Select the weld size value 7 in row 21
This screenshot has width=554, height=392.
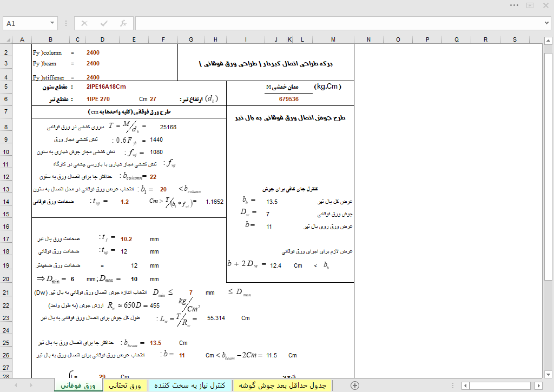pos(191,293)
